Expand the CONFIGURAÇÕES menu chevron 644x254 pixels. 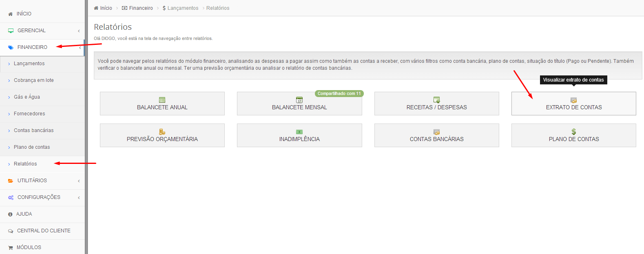pos(79,198)
